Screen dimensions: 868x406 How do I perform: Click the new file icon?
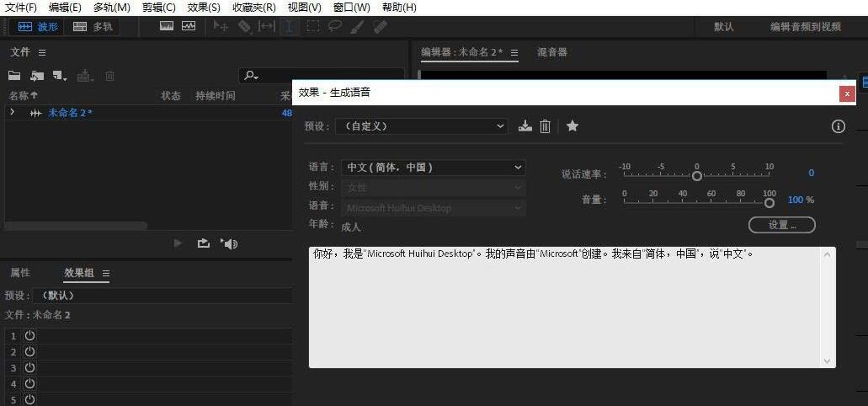click(59, 76)
